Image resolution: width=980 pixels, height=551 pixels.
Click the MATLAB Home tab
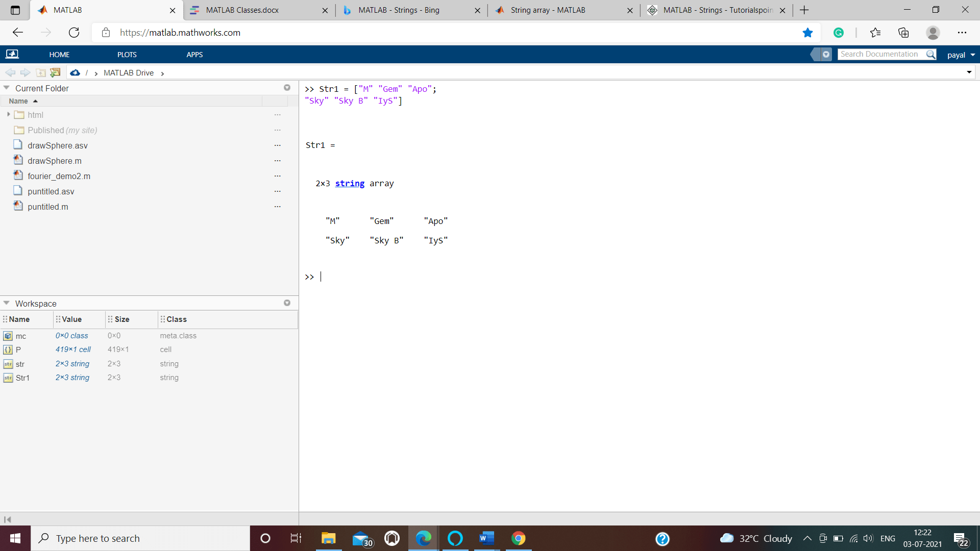[59, 55]
